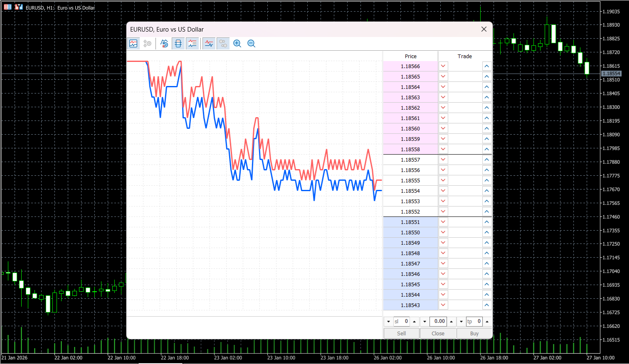Click the red sell arrow at 1.18557

[x=443, y=160]
